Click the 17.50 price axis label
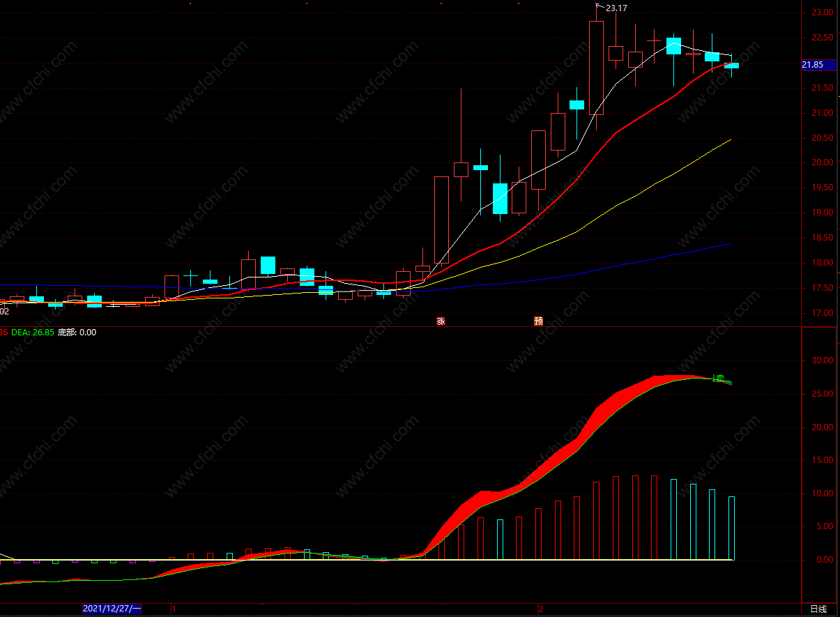Viewport: 840px width, 617px height. pos(823,288)
